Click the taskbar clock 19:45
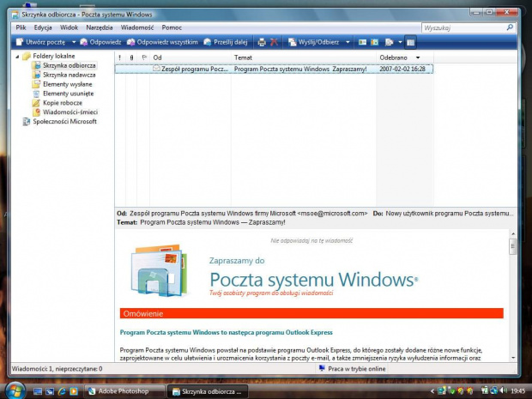Viewport: 532px width, 399px height. [517, 391]
